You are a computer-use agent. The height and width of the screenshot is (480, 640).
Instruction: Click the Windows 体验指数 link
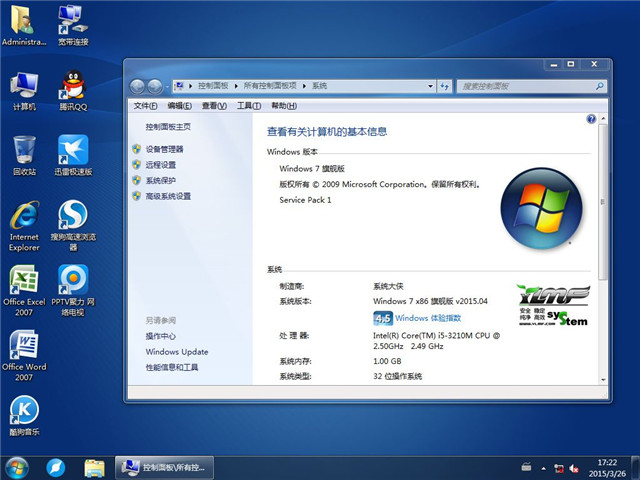[428, 318]
